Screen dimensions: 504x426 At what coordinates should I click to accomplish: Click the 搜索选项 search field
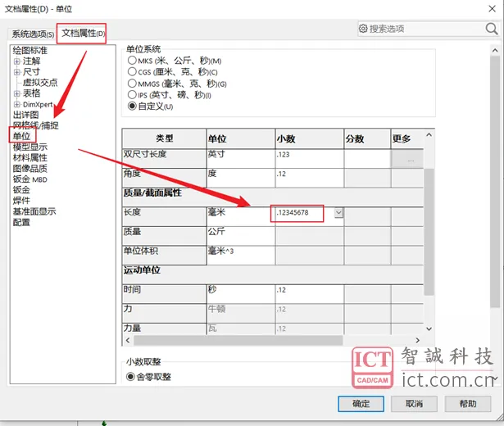pyautogui.click(x=426, y=29)
